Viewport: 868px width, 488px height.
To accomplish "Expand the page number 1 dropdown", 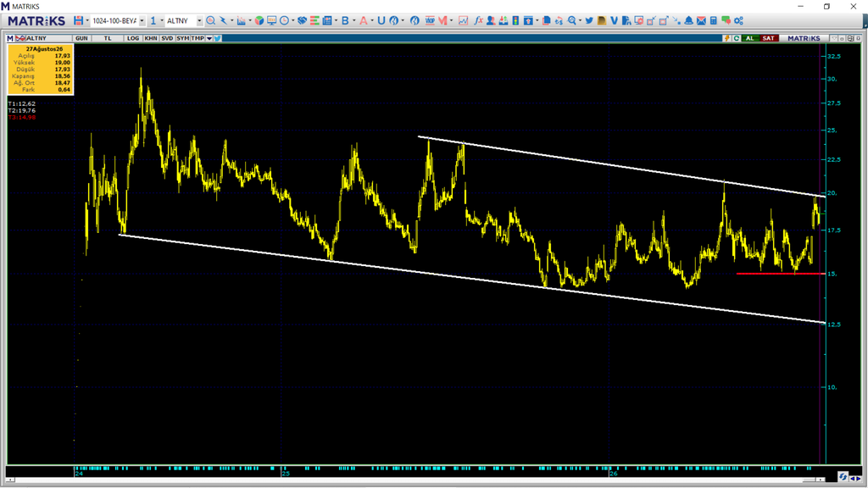I will pyautogui.click(x=162, y=20).
